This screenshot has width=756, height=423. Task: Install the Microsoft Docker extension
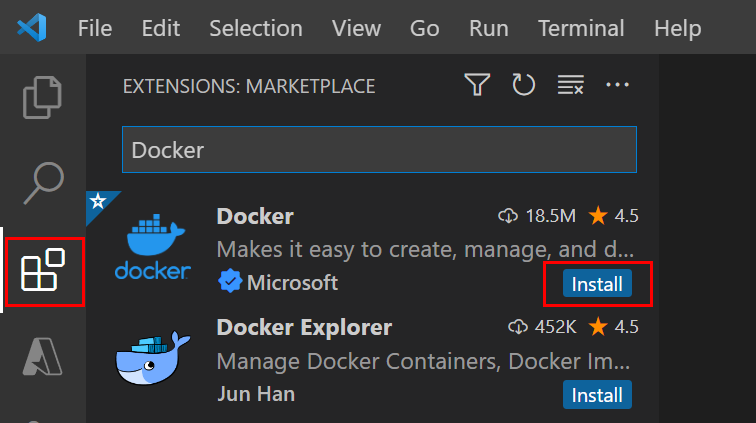point(597,284)
